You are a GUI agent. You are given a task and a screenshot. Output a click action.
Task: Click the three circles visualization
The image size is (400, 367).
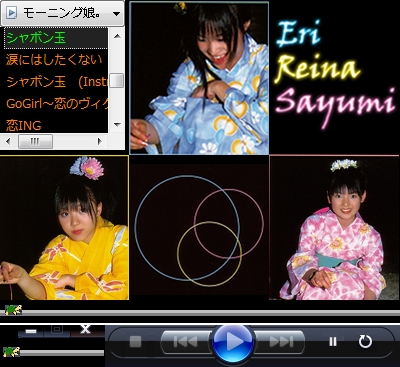pos(199,230)
